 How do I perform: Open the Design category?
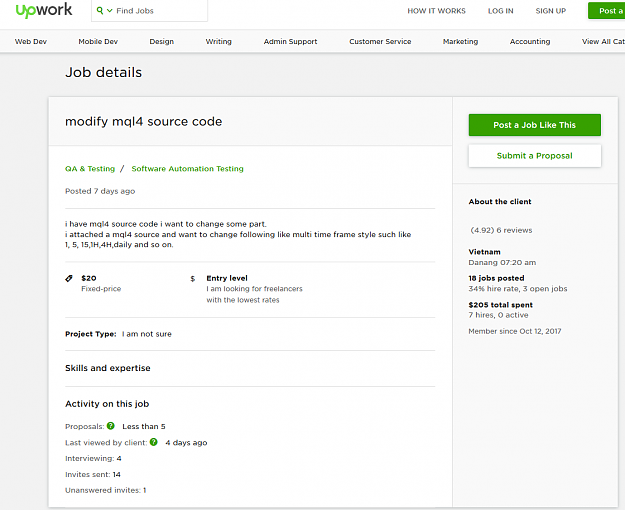pyautogui.click(x=161, y=41)
